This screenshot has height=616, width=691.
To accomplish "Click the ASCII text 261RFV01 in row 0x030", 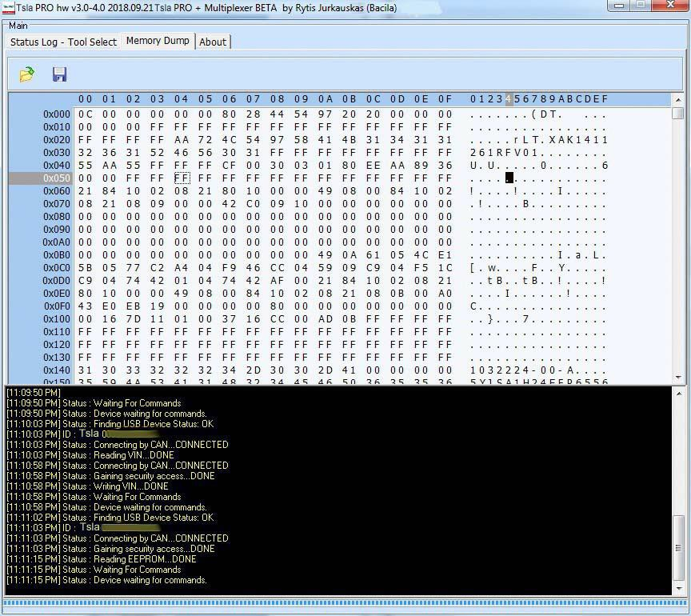I will click(505, 153).
